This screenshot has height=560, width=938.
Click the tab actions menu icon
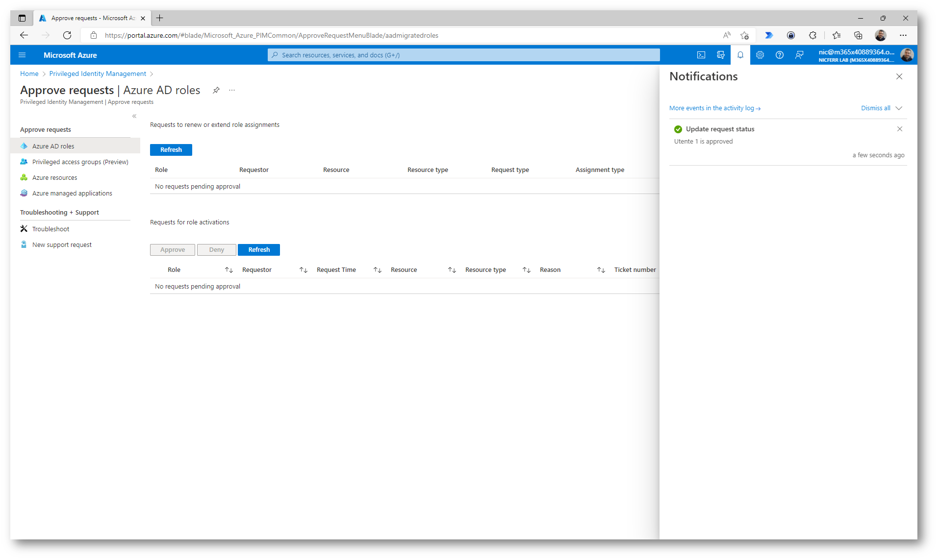[x=22, y=18]
